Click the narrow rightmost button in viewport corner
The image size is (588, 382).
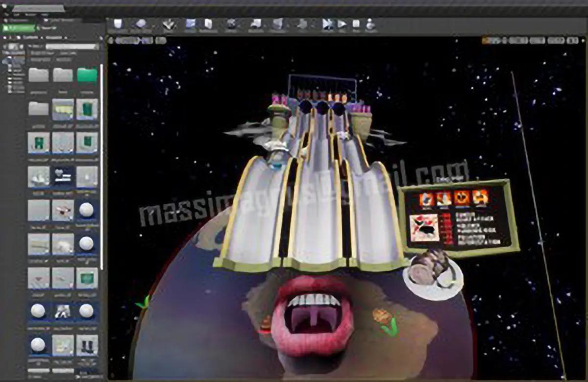click(x=573, y=41)
